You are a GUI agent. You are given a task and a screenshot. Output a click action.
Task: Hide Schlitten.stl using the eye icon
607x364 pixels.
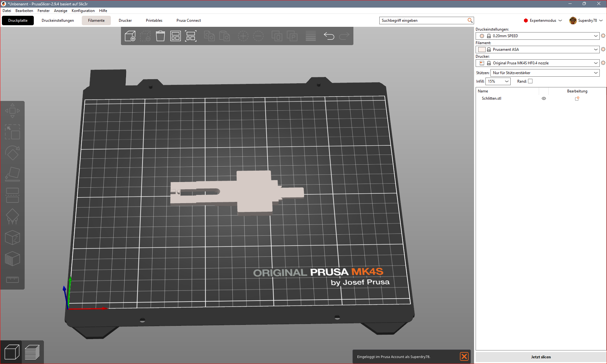[544, 98]
